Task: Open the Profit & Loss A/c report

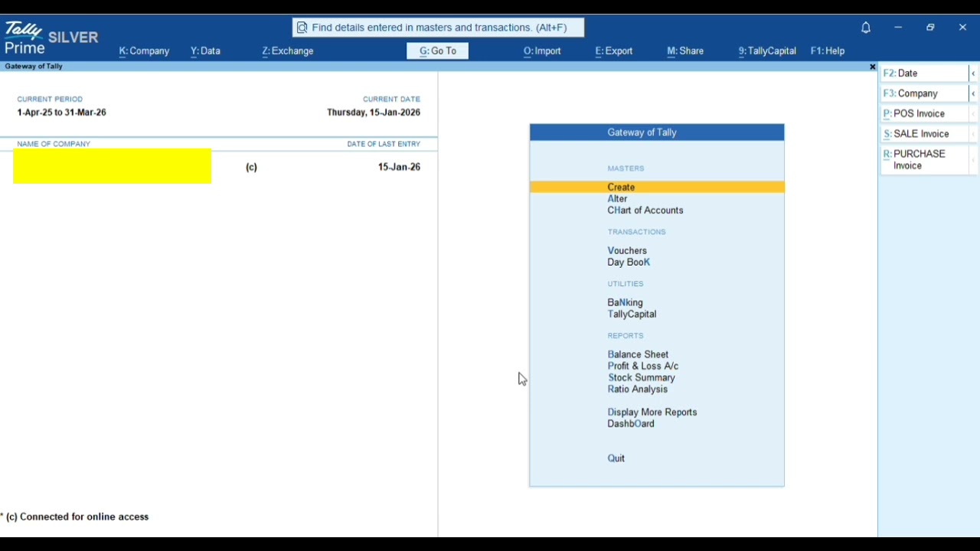Action: click(x=643, y=367)
